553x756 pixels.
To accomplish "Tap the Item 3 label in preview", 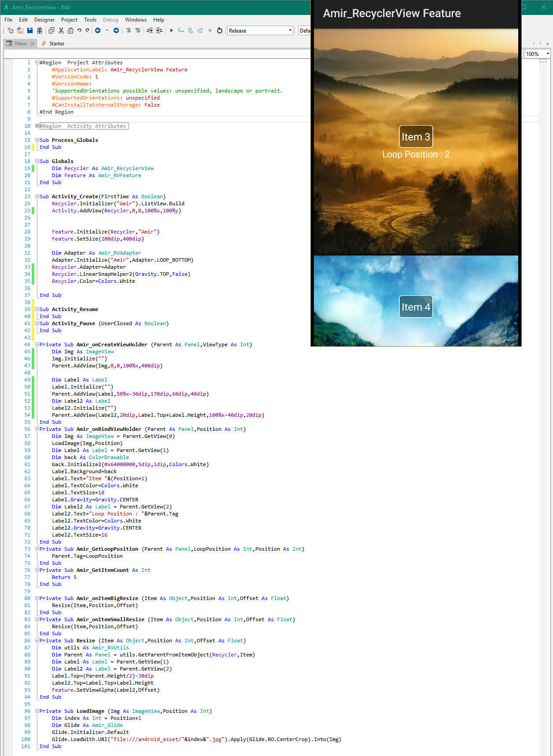I will click(x=416, y=137).
